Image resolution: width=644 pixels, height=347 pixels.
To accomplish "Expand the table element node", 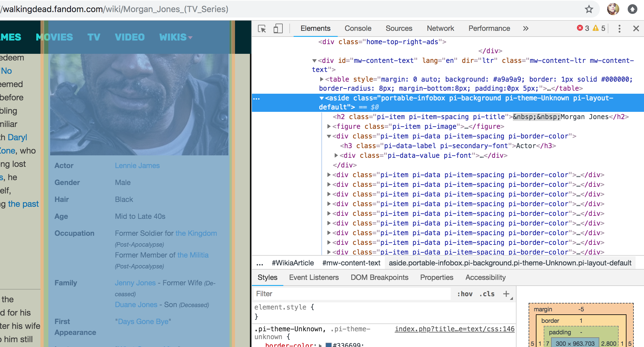I will (x=322, y=79).
